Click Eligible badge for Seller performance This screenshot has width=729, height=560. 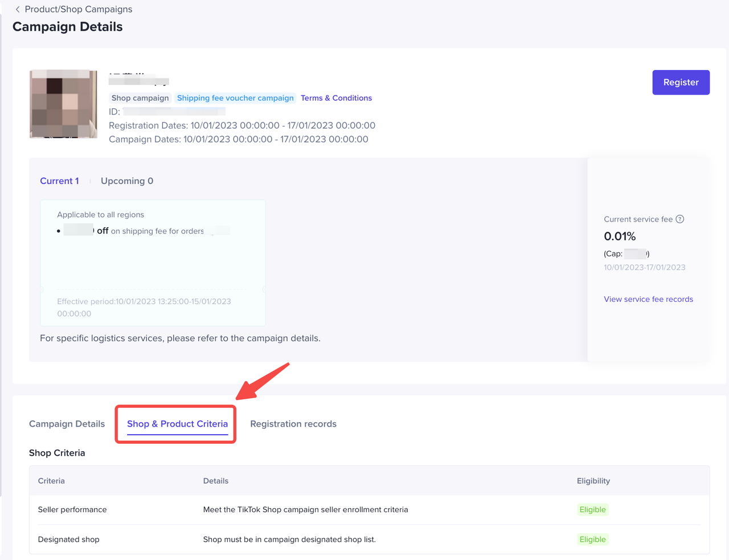(592, 510)
